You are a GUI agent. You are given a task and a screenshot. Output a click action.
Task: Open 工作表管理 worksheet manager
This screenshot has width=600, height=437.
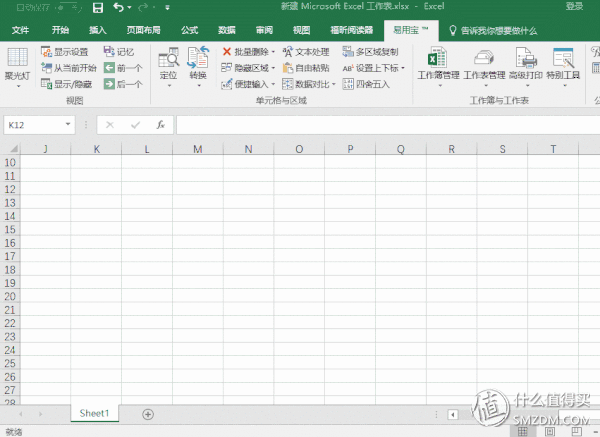(x=484, y=62)
